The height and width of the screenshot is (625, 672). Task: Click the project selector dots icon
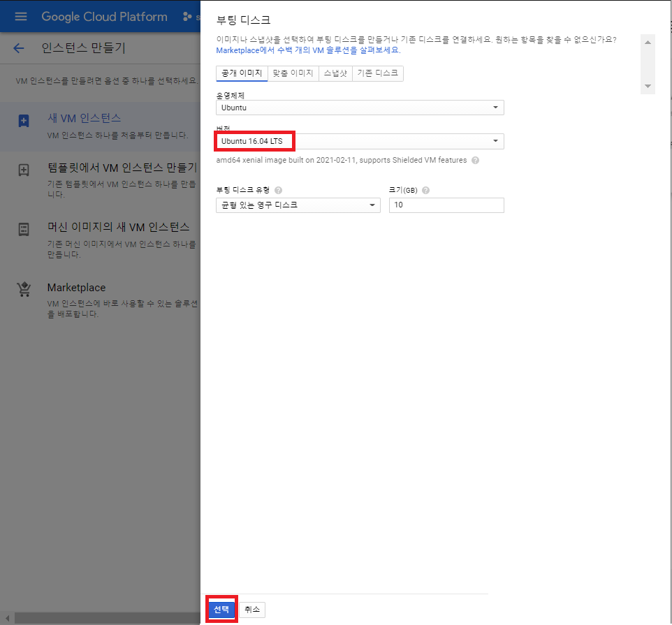click(187, 17)
